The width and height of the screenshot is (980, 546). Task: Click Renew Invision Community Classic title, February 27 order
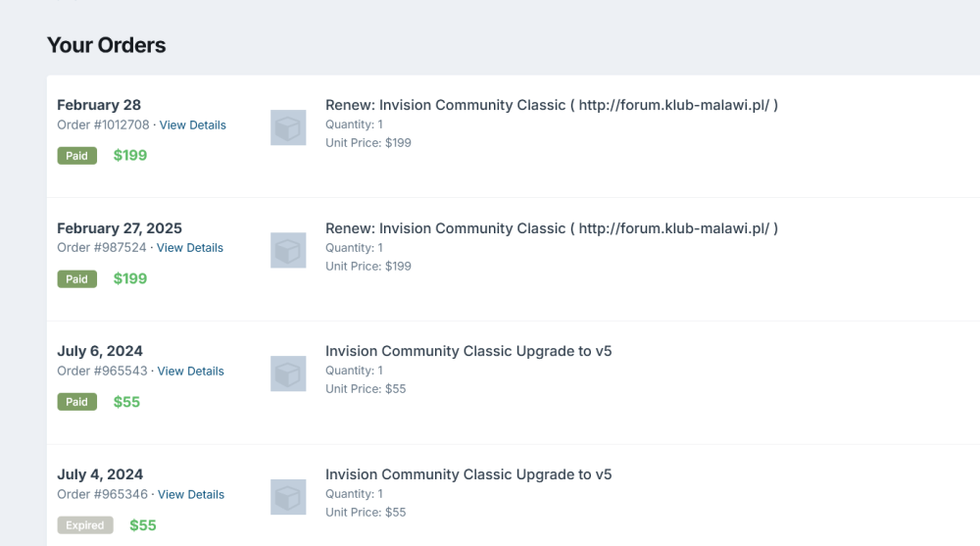point(551,228)
